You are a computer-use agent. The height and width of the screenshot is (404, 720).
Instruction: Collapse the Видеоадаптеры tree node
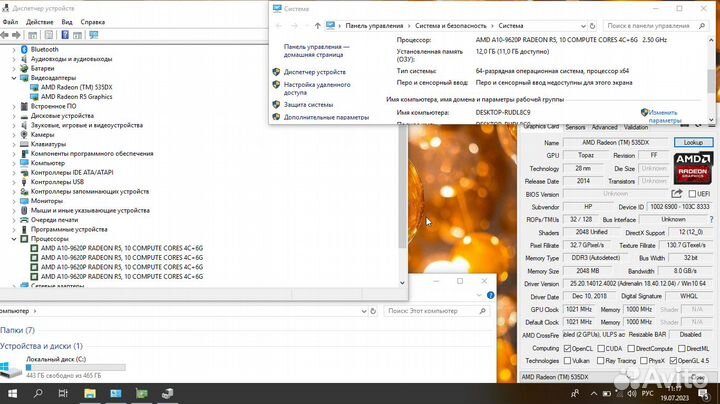click(x=14, y=78)
